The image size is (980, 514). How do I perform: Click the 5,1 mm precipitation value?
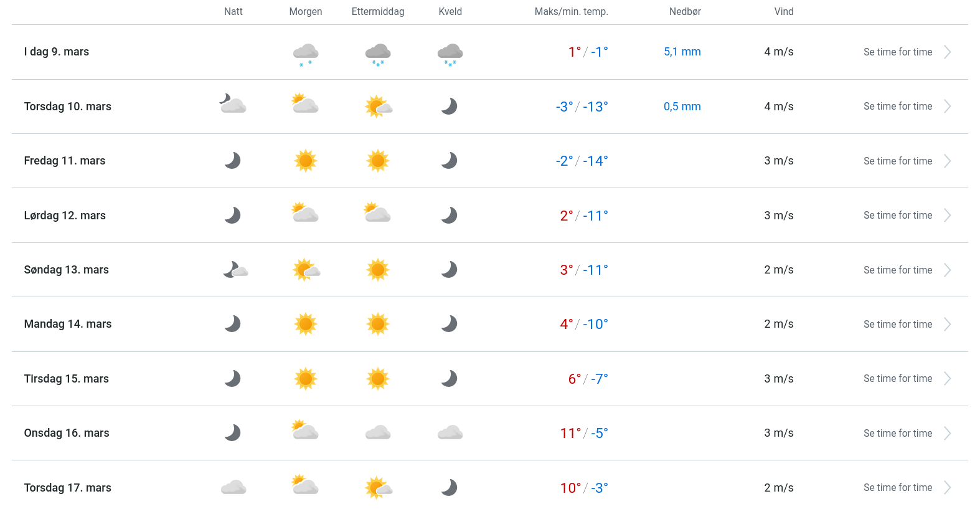(682, 52)
